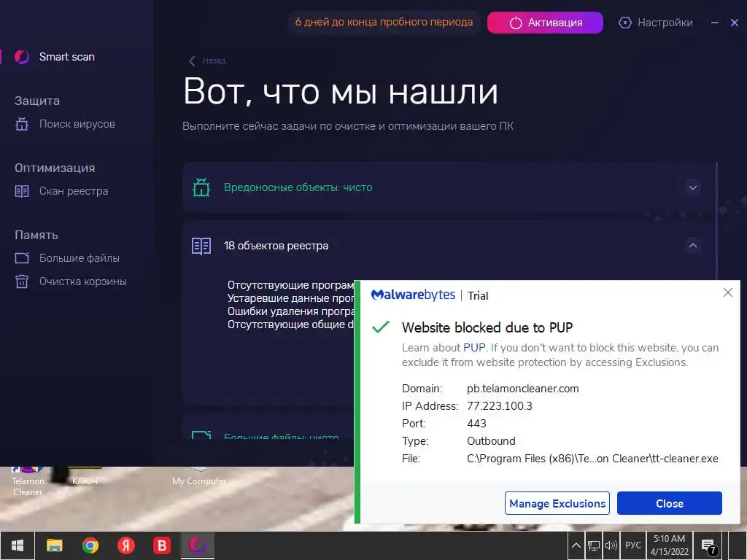The image size is (747, 560).
Task: Click the registry icon beside 18 объектов
Action: pyautogui.click(x=201, y=246)
